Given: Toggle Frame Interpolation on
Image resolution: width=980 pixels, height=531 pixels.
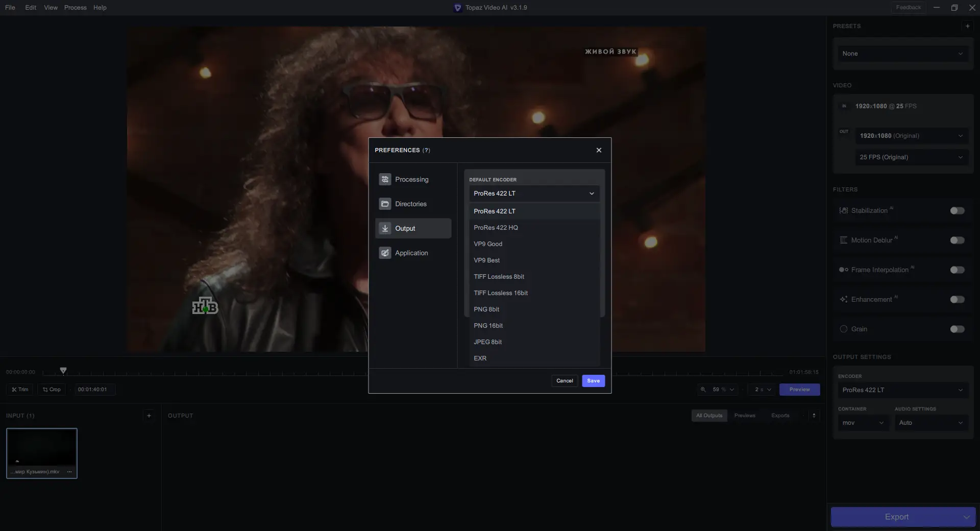Looking at the screenshot, I should tap(958, 270).
